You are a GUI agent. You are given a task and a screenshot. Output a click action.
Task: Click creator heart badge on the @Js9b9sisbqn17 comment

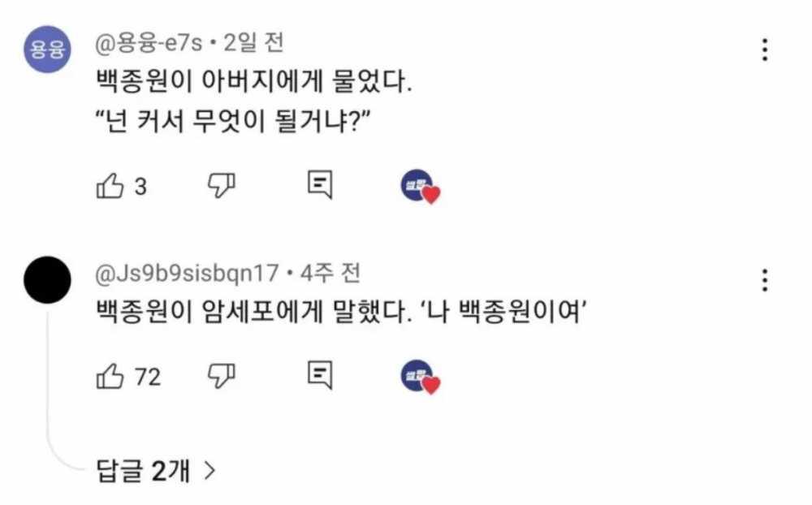click(x=419, y=376)
